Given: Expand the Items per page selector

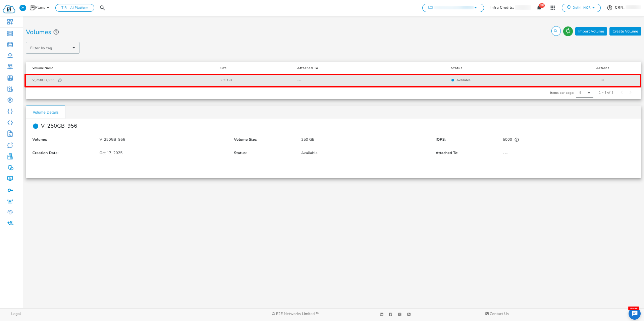Looking at the screenshot, I should click(585, 93).
